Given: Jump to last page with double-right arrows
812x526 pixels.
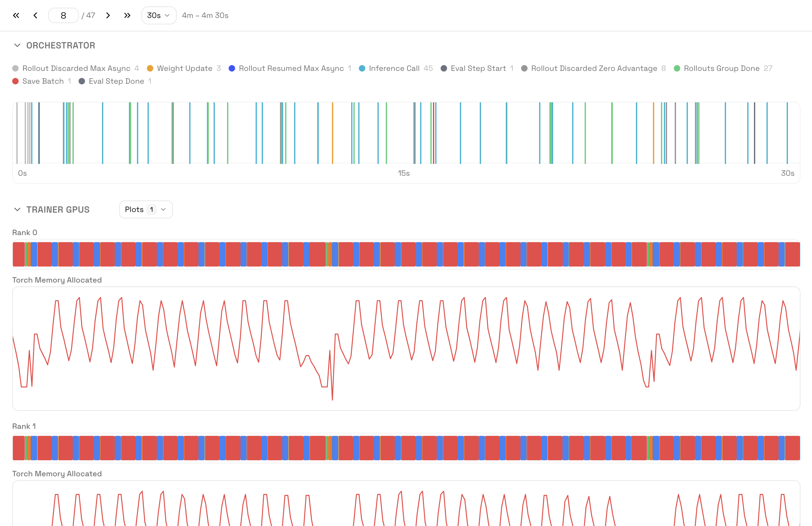Looking at the screenshot, I should (x=127, y=15).
